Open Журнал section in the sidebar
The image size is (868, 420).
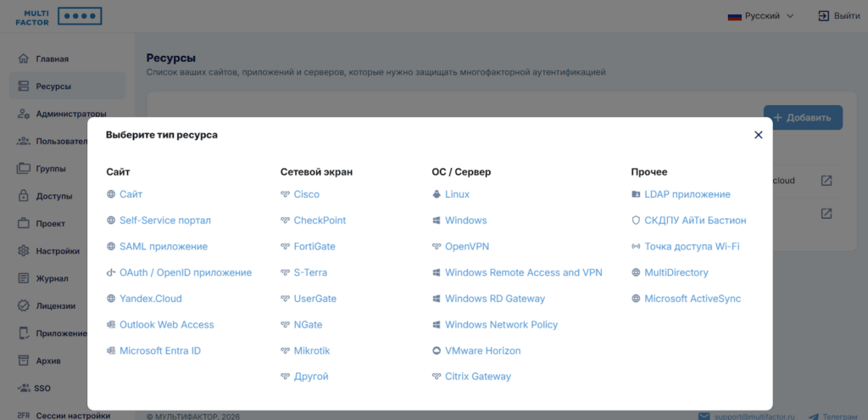tap(52, 278)
